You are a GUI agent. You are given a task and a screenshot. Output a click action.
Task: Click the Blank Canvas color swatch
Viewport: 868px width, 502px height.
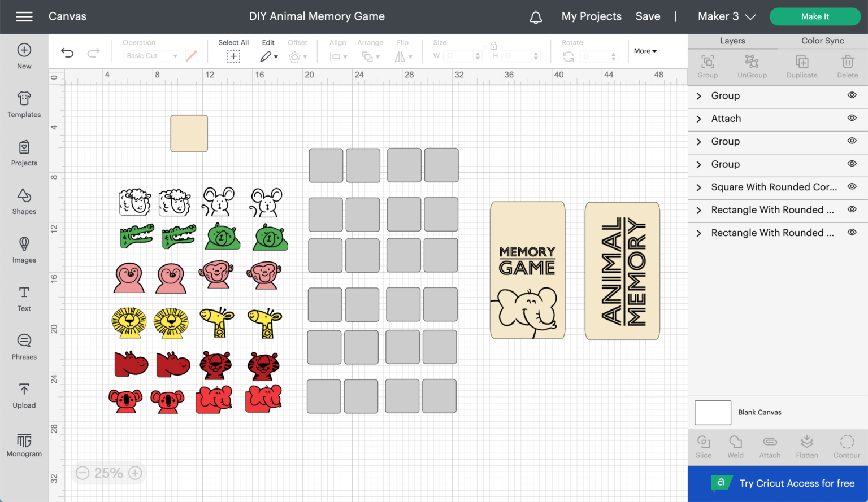pyautogui.click(x=712, y=412)
